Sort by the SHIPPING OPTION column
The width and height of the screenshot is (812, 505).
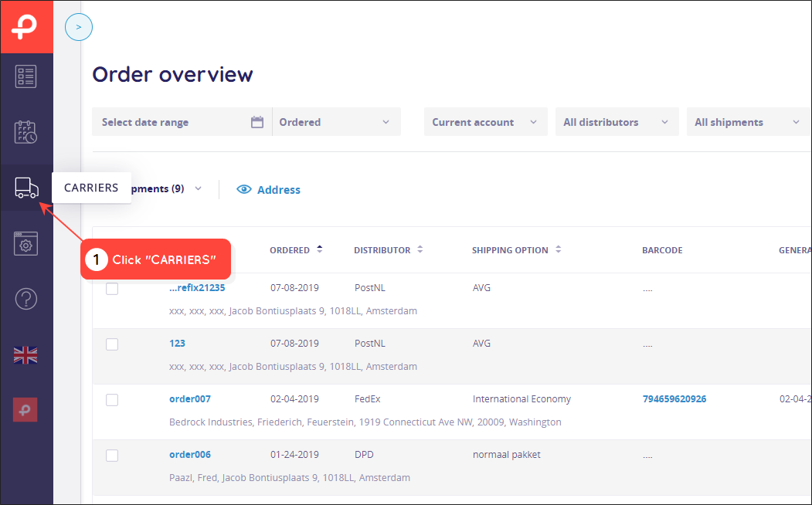pos(516,250)
